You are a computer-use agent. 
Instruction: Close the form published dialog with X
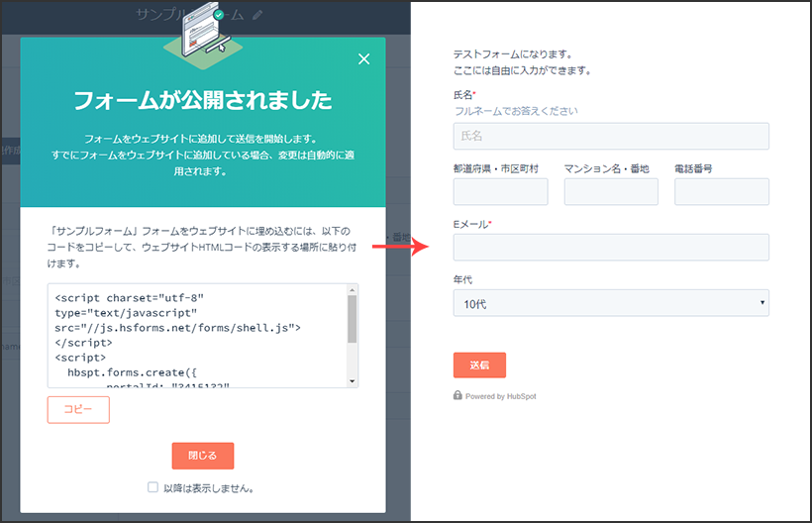[364, 59]
